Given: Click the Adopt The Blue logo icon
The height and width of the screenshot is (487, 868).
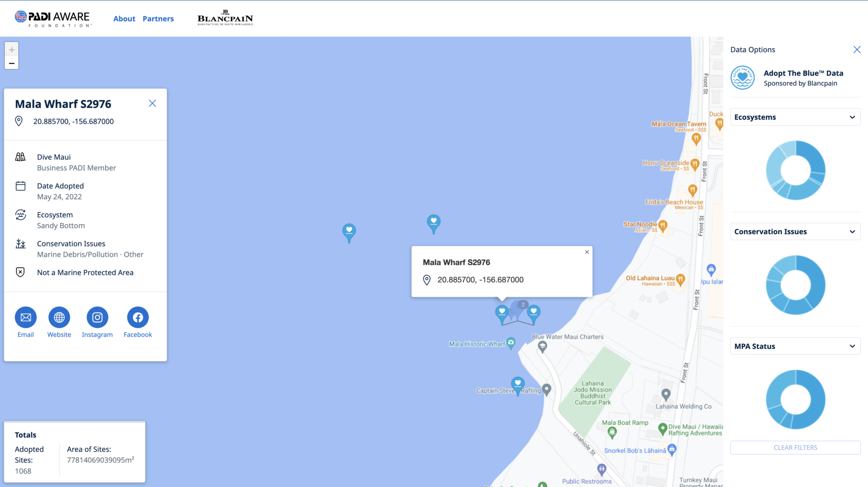Looking at the screenshot, I should (743, 78).
